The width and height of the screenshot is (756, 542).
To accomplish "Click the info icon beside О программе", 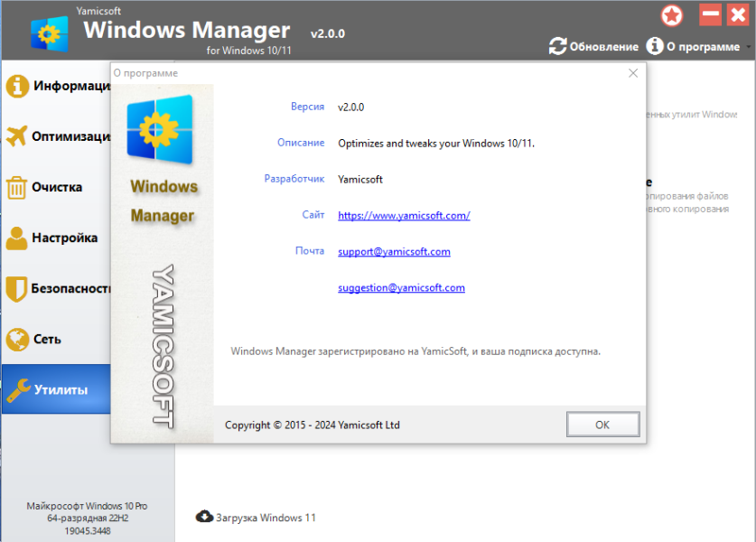I will [654, 46].
